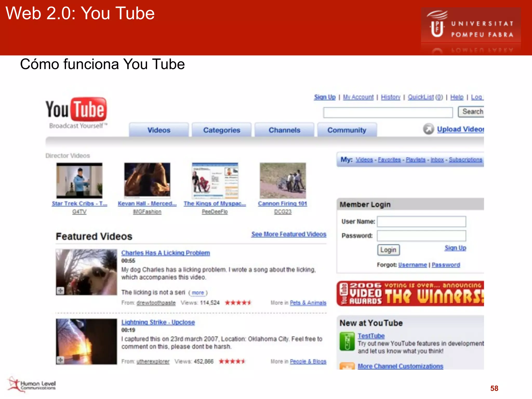Open More Channel Customizations link

(x=400, y=366)
